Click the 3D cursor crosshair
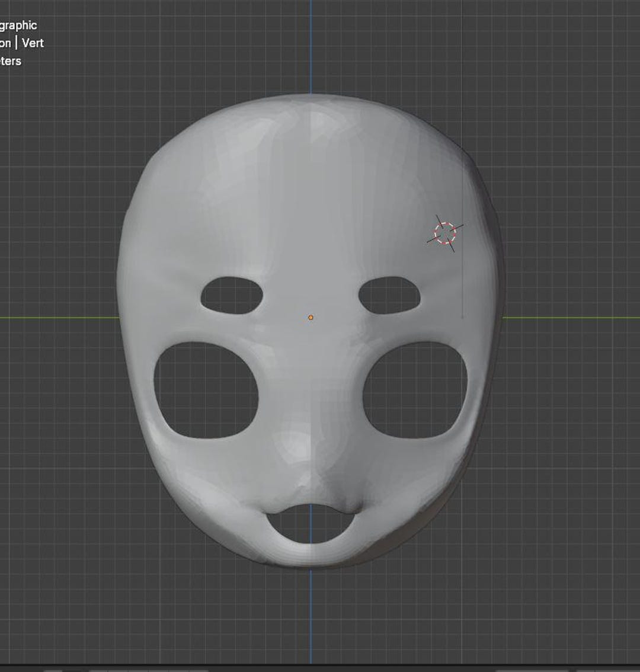Screen dimensions: 640x672 click(445, 233)
